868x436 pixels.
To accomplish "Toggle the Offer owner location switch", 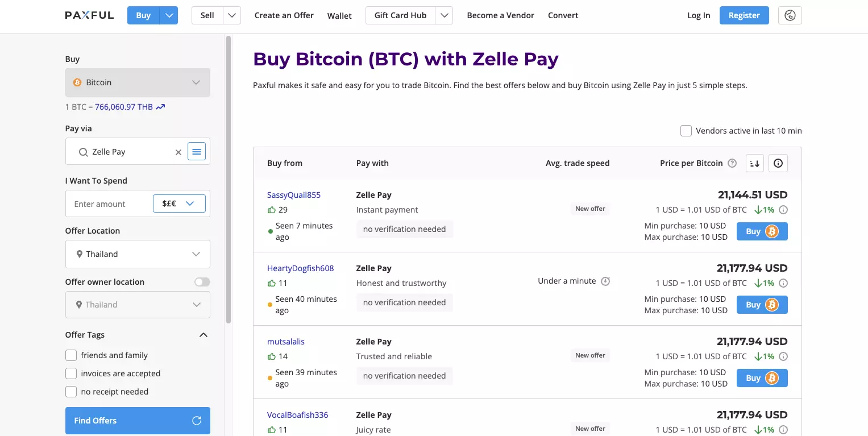I will (x=202, y=282).
